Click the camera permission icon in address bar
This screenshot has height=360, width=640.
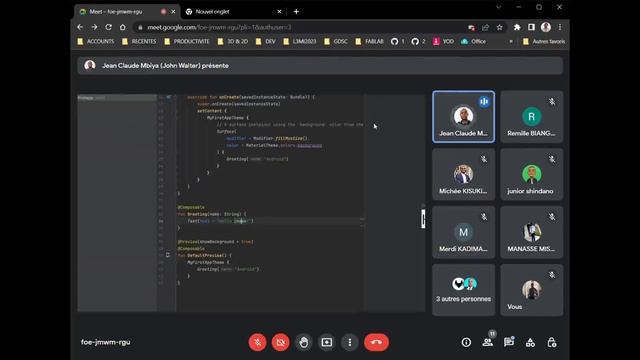click(471, 27)
